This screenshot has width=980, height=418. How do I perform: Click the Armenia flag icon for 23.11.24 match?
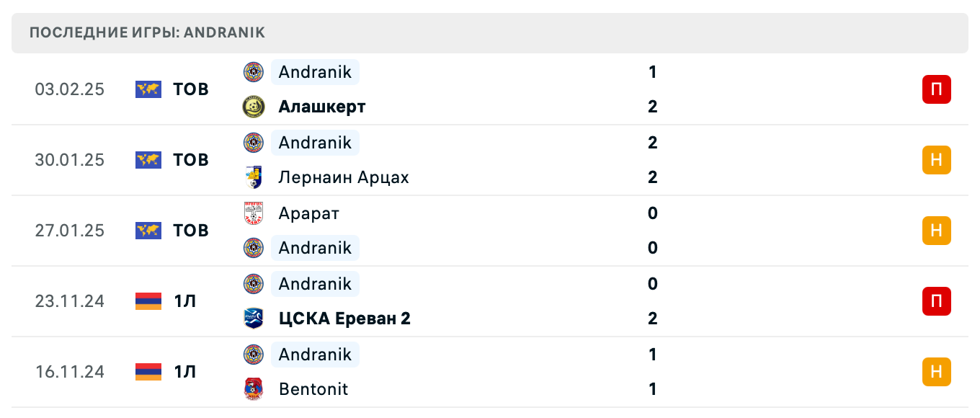pos(148,301)
